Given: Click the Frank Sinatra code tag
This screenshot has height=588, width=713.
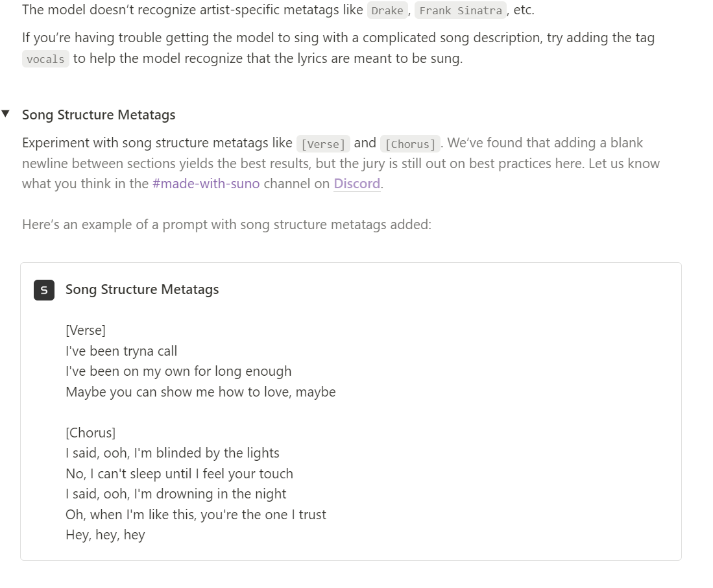Looking at the screenshot, I should (x=461, y=10).
